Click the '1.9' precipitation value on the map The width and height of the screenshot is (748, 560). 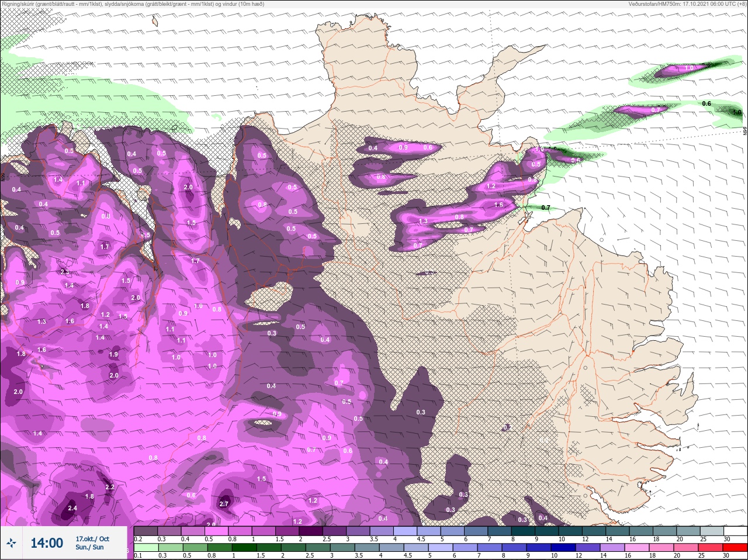pyautogui.click(x=113, y=354)
